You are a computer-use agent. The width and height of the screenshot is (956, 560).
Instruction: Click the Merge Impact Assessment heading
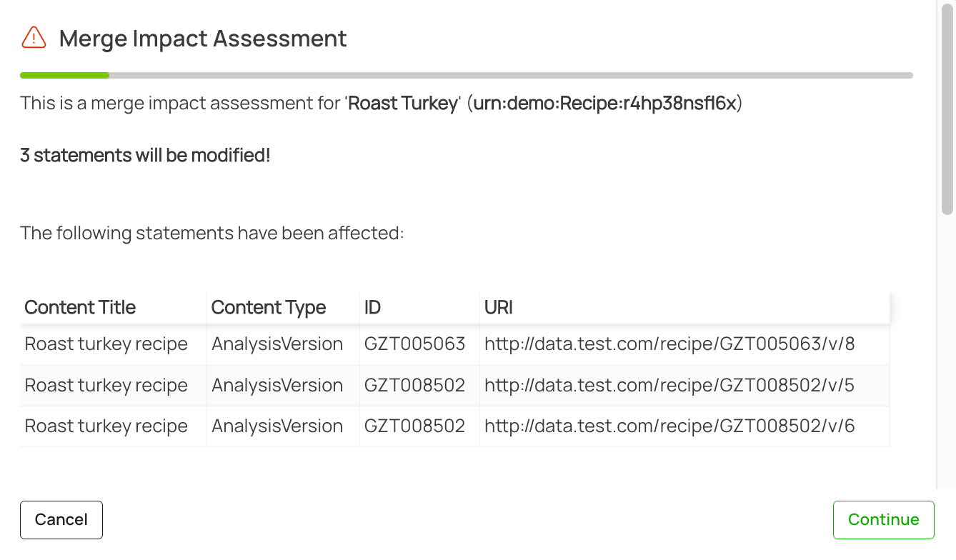203,39
